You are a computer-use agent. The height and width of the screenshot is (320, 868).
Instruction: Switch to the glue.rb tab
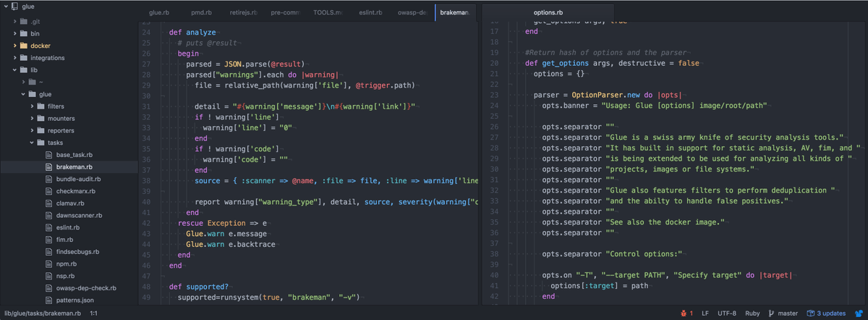(x=160, y=13)
